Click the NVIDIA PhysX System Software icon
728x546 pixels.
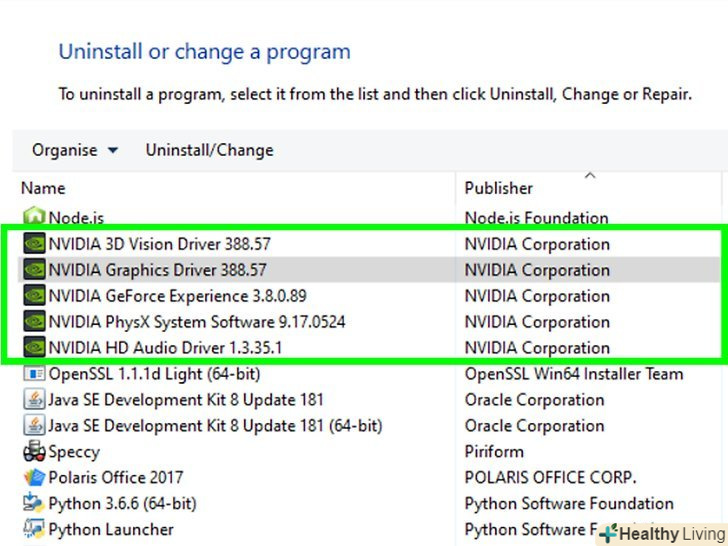(34, 322)
